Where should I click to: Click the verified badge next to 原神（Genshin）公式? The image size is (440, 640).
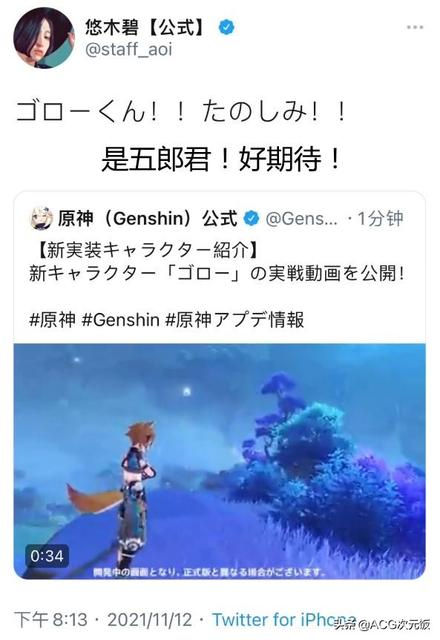[251, 219]
